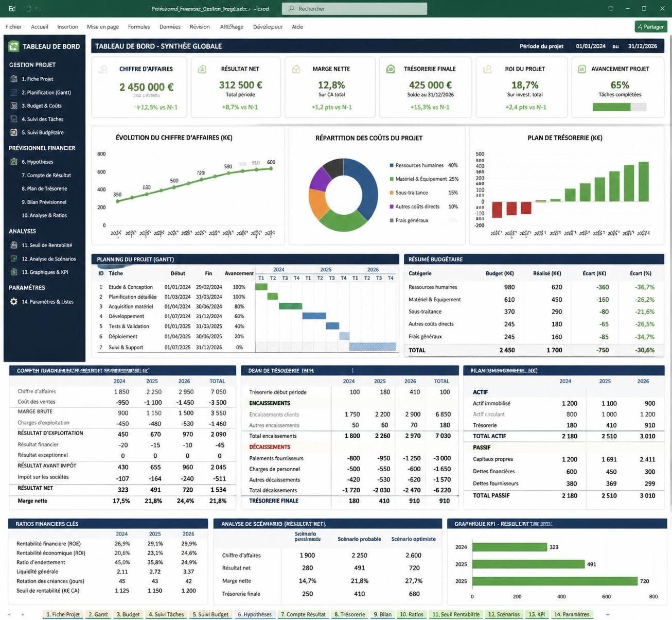Open the Formules ribbon tab
The height and width of the screenshot is (620, 672).
coord(139,27)
